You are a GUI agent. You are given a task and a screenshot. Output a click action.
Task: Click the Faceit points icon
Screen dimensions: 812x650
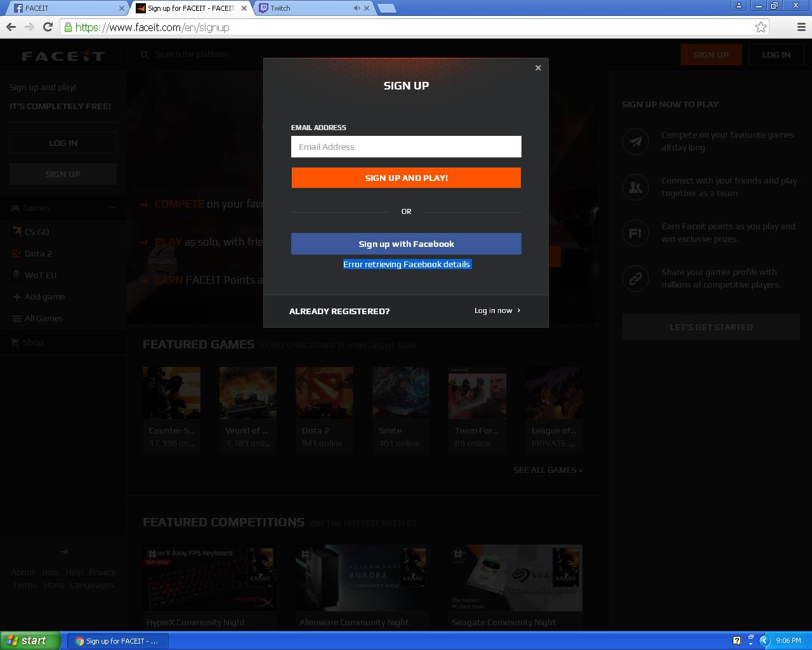pos(636,232)
